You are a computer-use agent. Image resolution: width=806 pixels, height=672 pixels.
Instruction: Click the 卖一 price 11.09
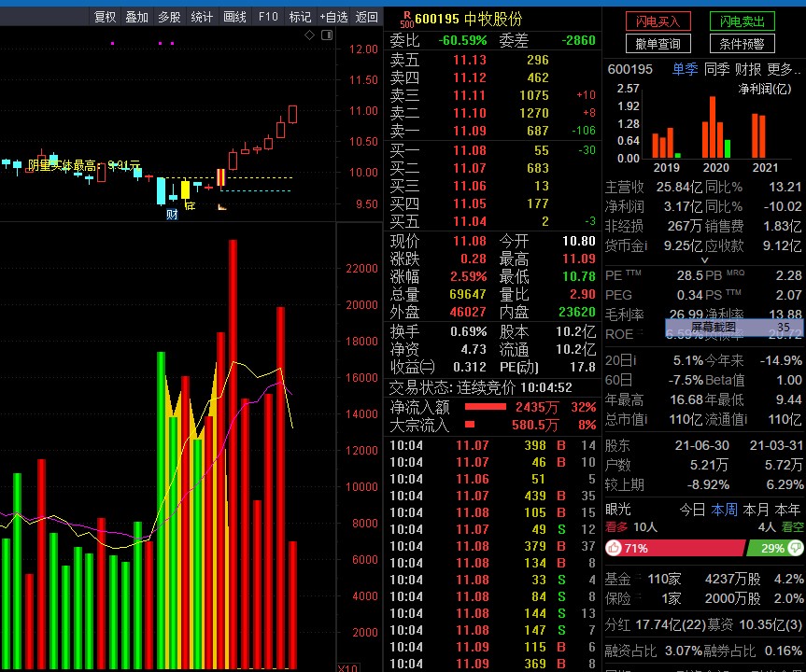coord(469,131)
